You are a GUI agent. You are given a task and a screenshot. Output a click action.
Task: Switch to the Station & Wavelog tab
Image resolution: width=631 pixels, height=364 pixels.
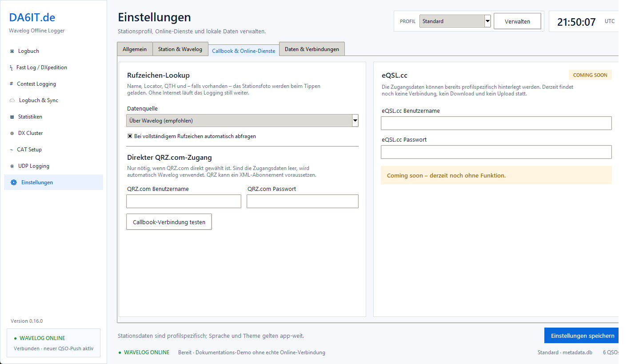[x=180, y=49]
